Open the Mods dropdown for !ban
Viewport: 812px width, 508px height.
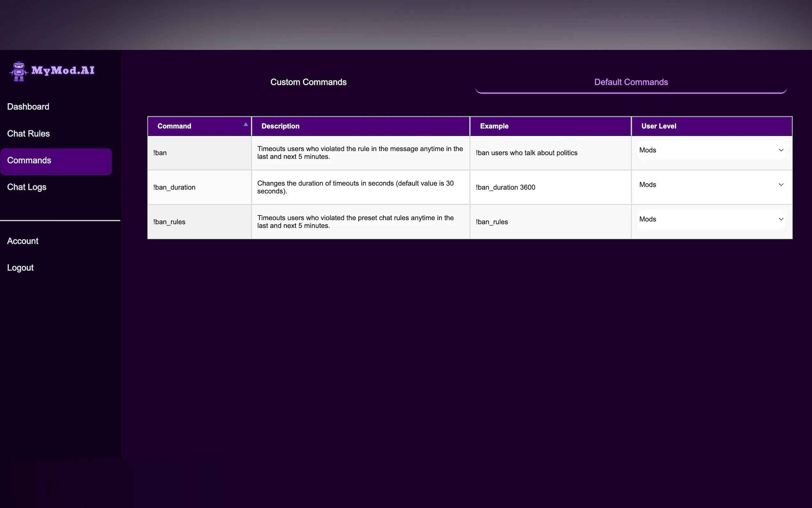click(711, 150)
